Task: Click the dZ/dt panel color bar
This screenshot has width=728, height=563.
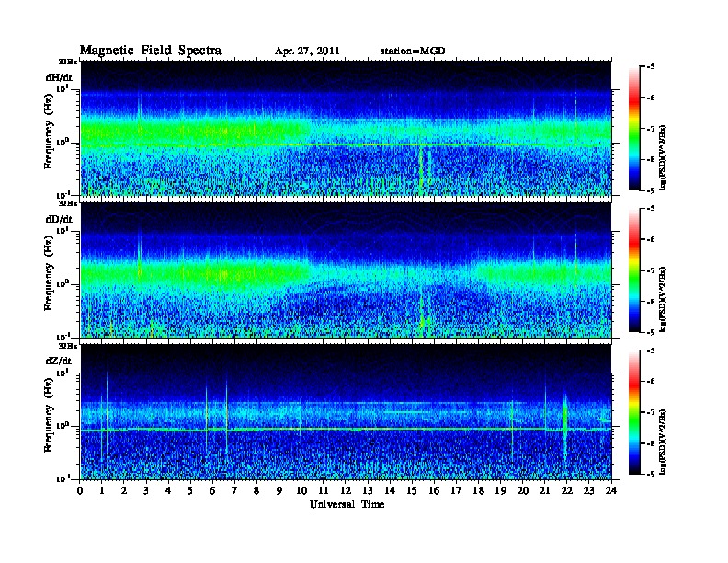Action: click(634, 412)
